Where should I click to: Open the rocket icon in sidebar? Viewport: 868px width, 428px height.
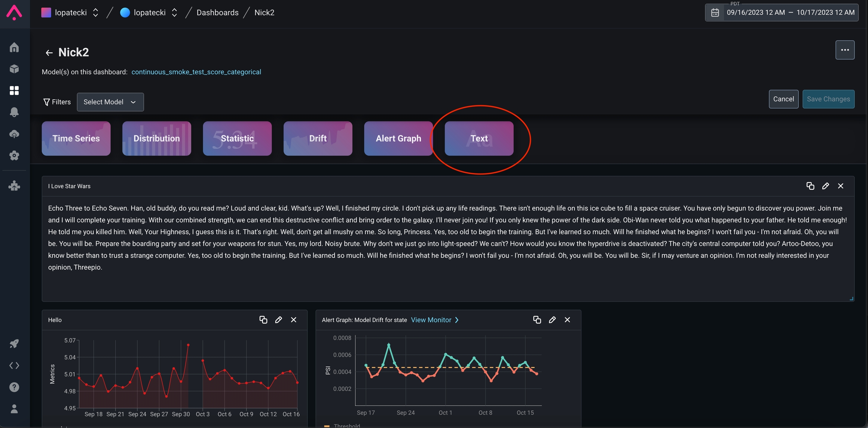coord(14,344)
